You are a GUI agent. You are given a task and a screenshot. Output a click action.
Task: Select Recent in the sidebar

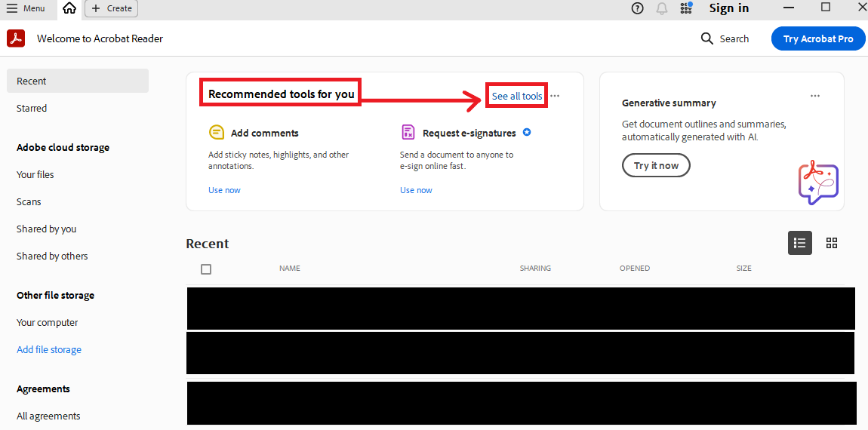click(x=78, y=81)
